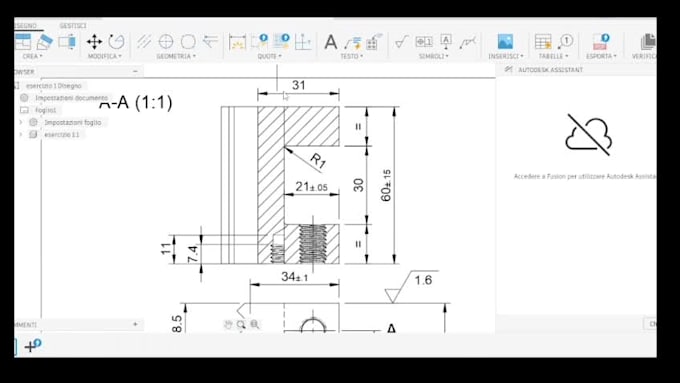Open the CREA dropdown
The height and width of the screenshot is (383, 680).
[x=32, y=56]
